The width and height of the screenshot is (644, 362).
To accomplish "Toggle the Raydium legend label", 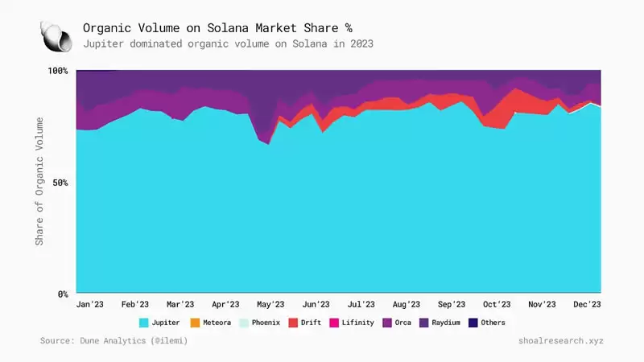I will click(446, 323).
